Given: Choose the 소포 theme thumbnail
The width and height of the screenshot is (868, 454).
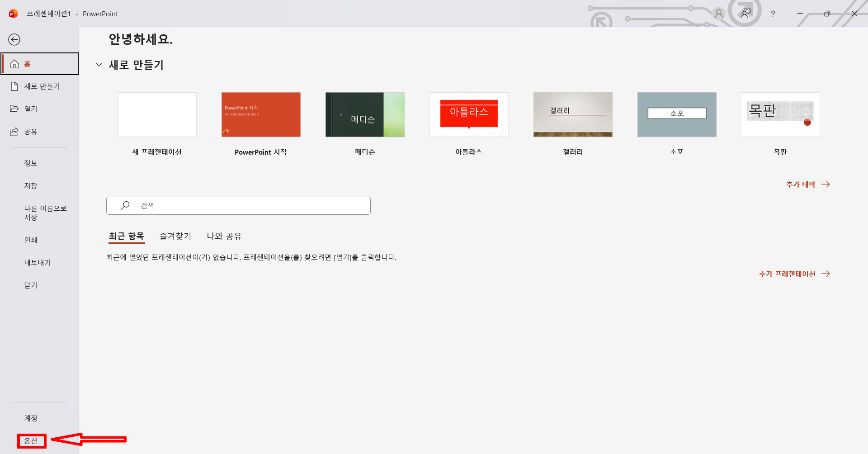Looking at the screenshot, I should coord(677,115).
